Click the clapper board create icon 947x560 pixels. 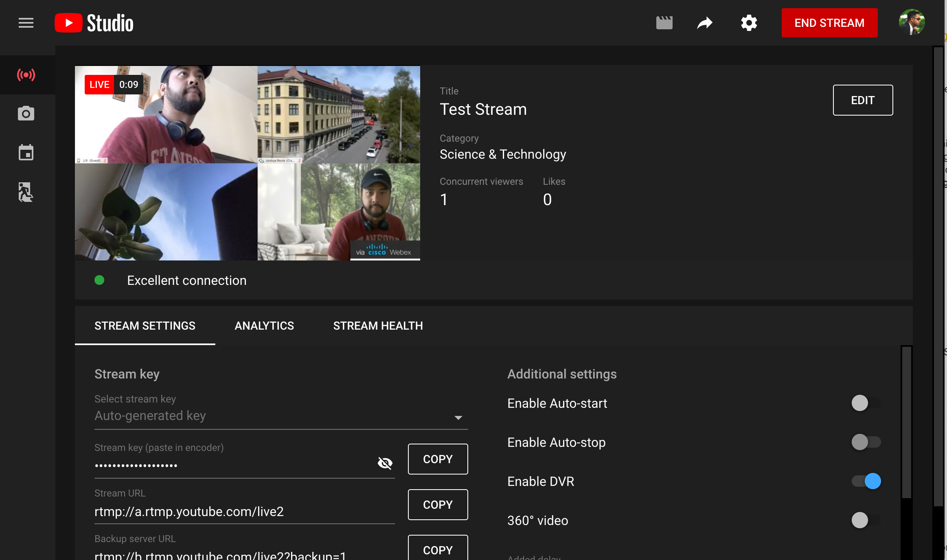(x=664, y=23)
